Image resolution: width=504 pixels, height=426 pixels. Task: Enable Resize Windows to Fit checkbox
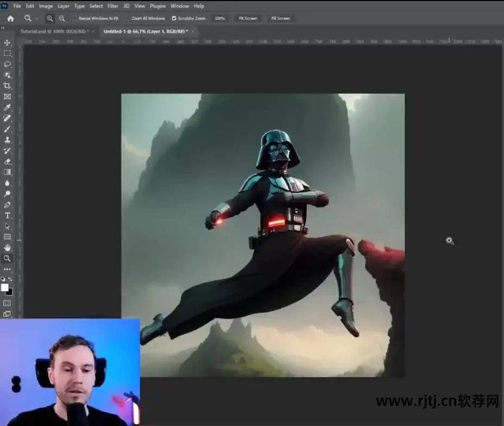75,18
